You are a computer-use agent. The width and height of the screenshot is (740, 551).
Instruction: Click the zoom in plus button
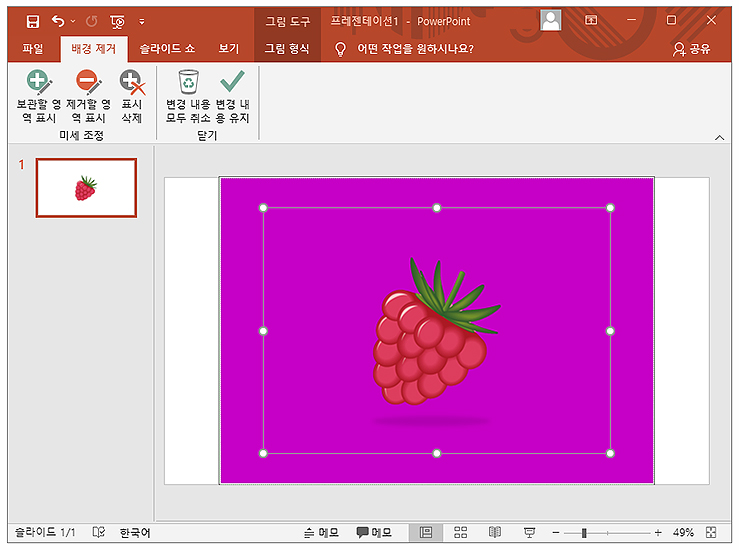tap(658, 533)
